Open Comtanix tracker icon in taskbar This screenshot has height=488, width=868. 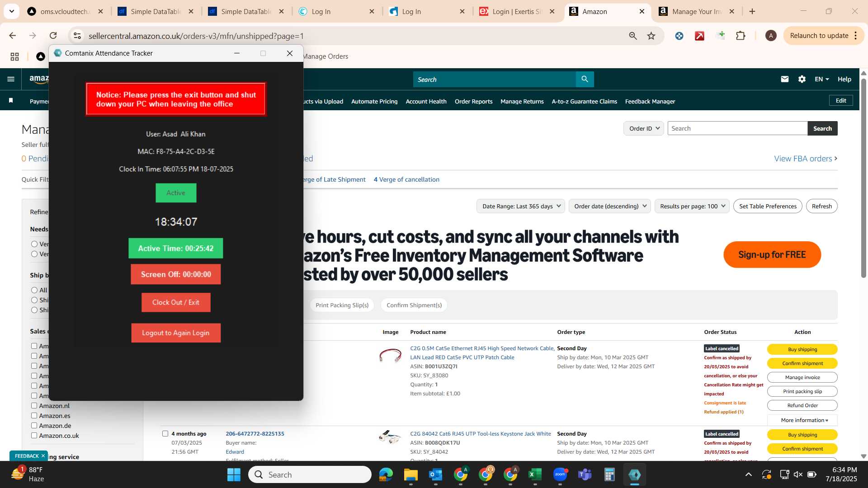[x=634, y=474]
